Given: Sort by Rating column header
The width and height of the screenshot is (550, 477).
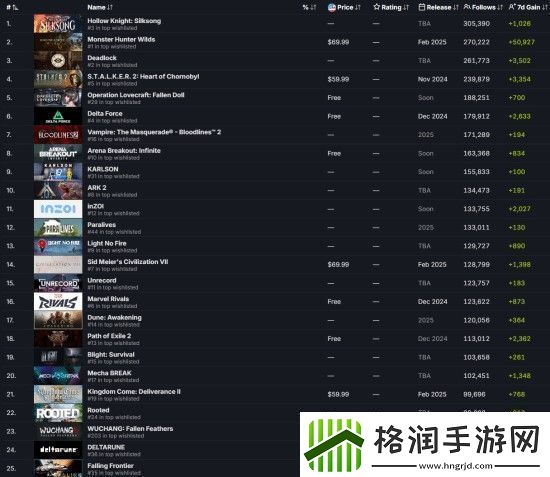Looking at the screenshot, I should [391, 7].
